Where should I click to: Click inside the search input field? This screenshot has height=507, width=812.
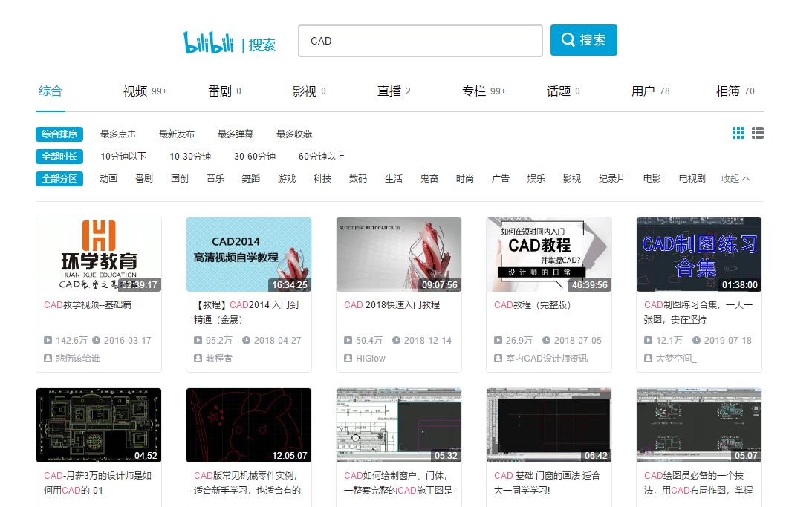420,41
